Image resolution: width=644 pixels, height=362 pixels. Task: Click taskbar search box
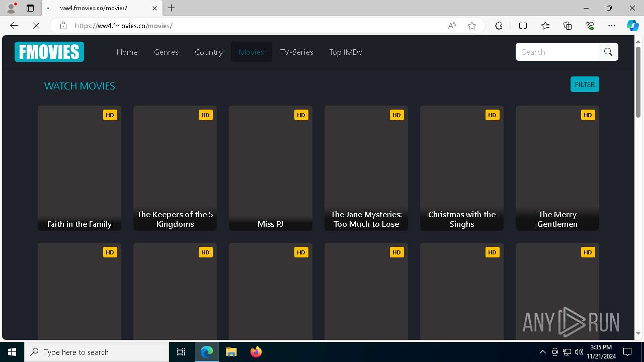point(97,352)
